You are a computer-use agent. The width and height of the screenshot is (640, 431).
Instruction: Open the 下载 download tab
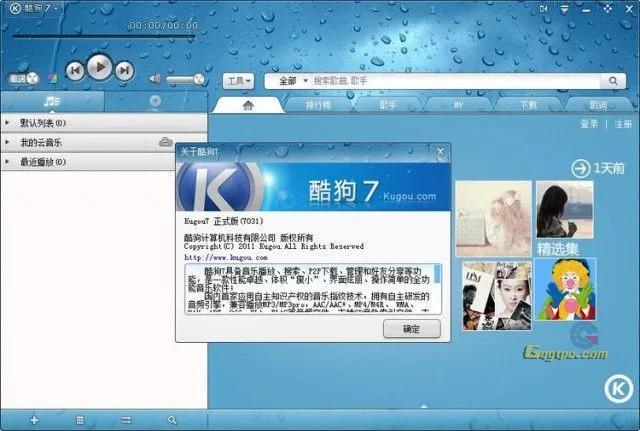click(x=528, y=105)
